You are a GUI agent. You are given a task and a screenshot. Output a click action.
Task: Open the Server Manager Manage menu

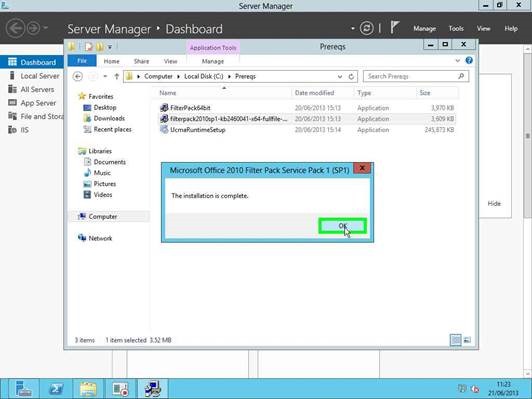coord(424,28)
